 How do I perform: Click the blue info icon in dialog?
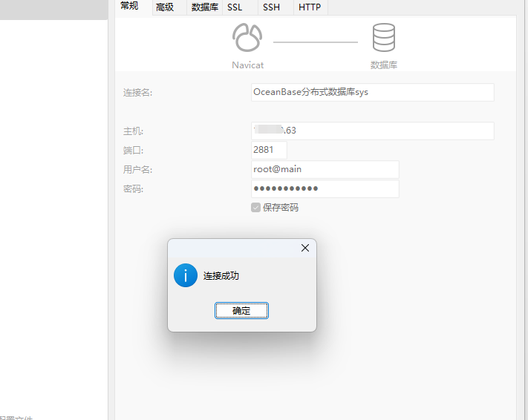point(186,275)
